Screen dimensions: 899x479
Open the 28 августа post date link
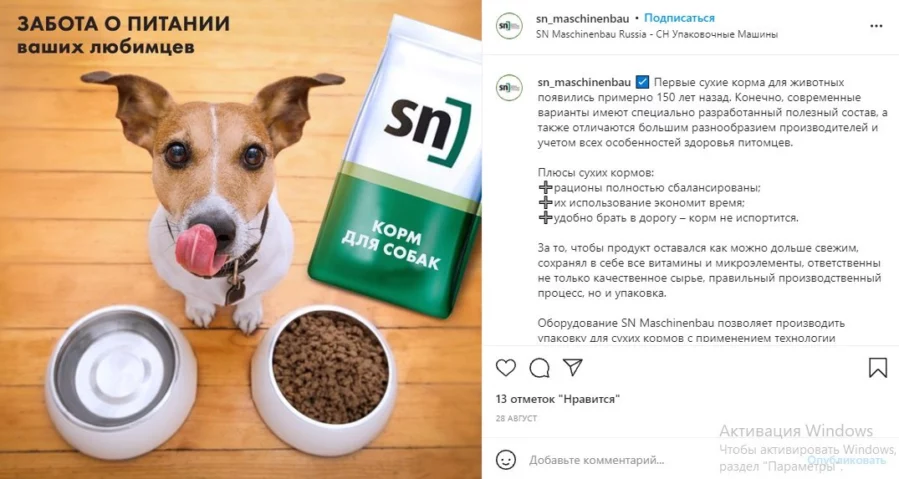pos(516,419)
